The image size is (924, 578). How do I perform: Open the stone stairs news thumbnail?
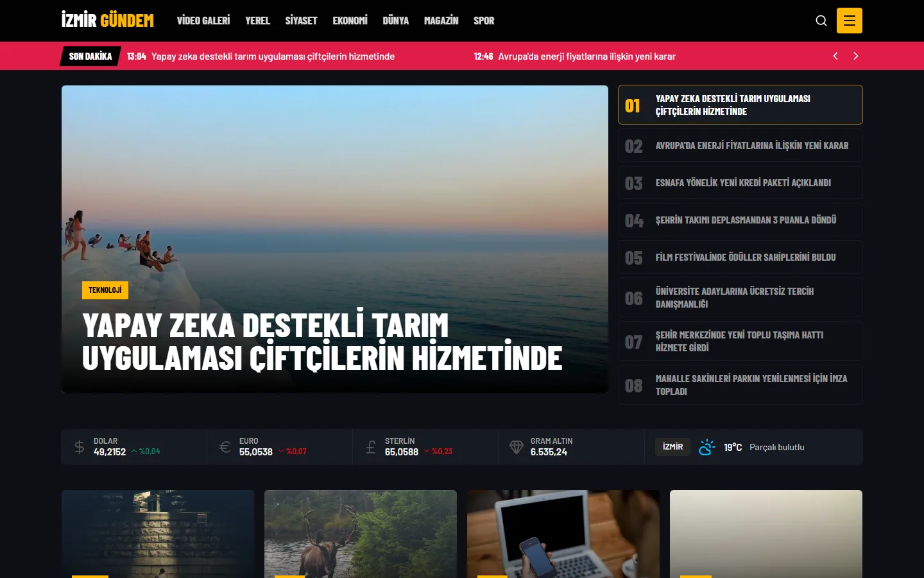158,534
